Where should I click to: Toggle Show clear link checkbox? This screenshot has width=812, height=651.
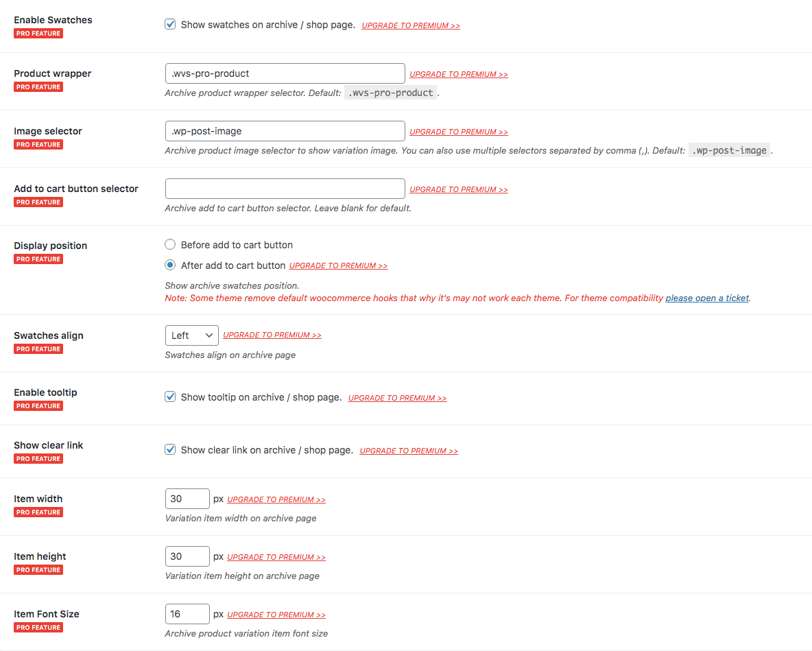point(171,450)
